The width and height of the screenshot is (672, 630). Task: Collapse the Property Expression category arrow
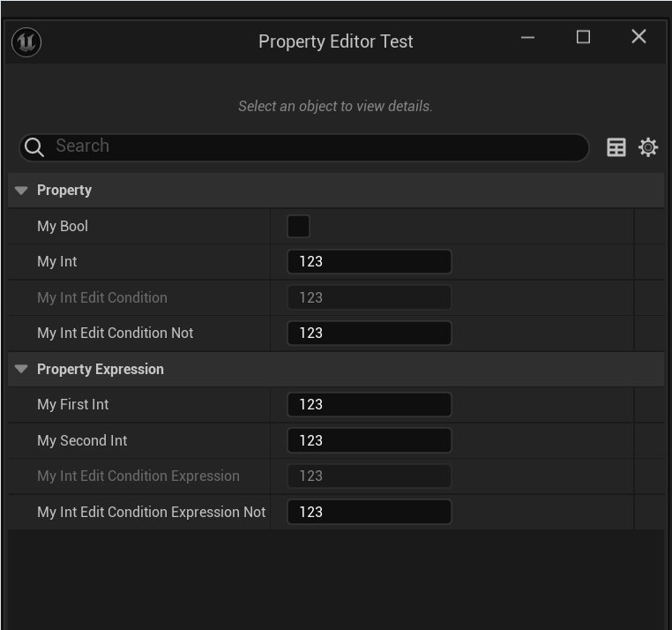(x=21, y=370)
